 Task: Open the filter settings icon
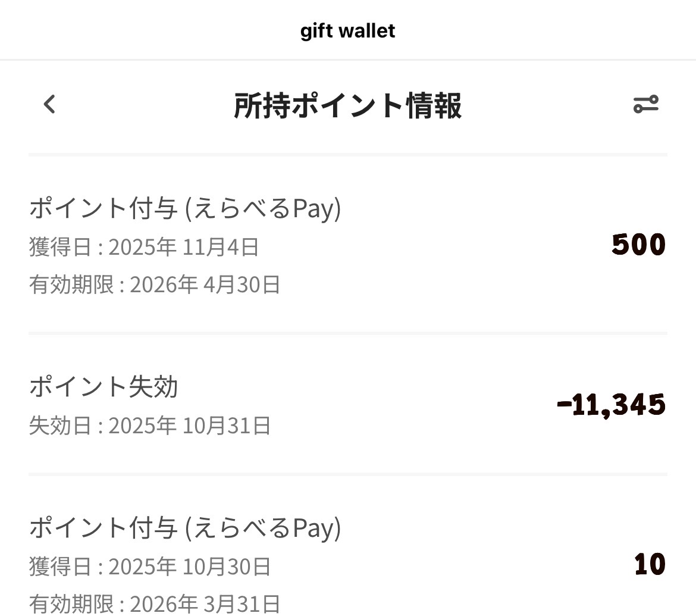pos(645,105)
